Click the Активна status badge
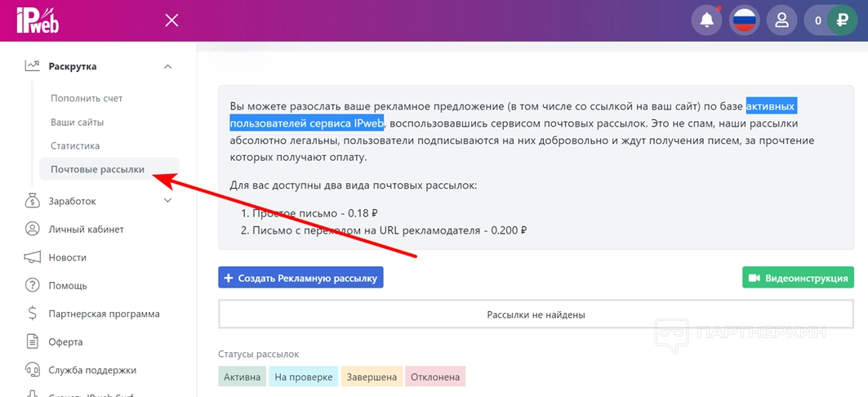The height and width of the screenshot is (397, 868). click(242, 377)
